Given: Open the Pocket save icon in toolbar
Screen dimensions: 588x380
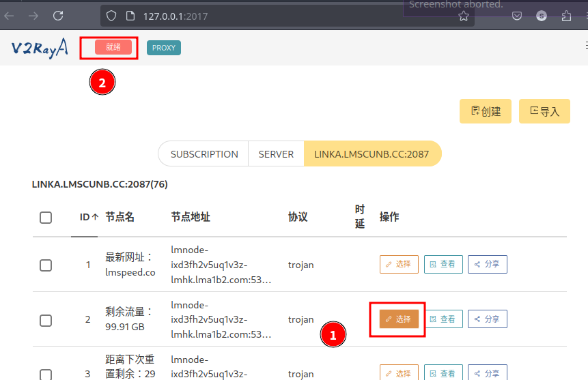Looking at the screenshot, I should point(518,16).
